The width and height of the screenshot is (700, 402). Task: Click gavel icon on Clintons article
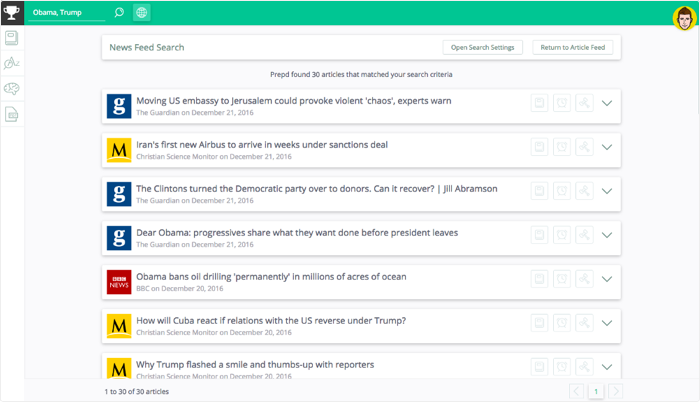pos(584,191)
